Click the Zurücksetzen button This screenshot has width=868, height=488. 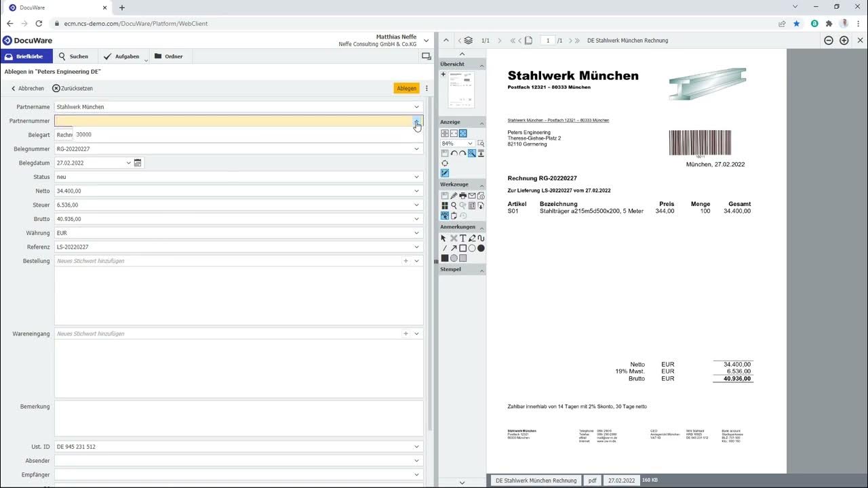[73, 88]
